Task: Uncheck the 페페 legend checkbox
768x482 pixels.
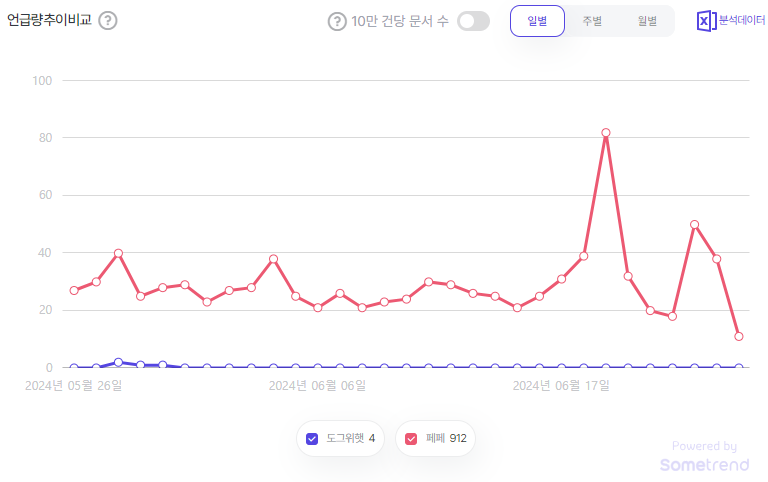Action: tap(411, 438)
